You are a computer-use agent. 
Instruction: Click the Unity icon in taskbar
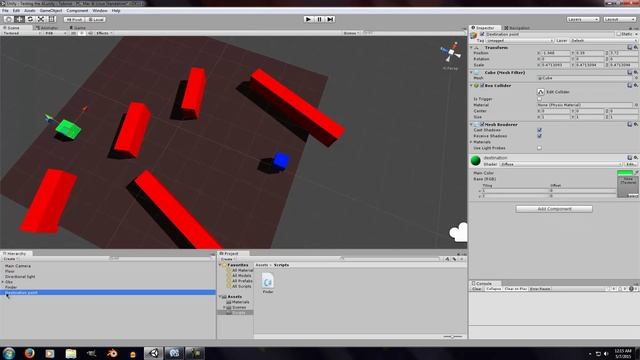pyautogui.click(x=153, y=353)
